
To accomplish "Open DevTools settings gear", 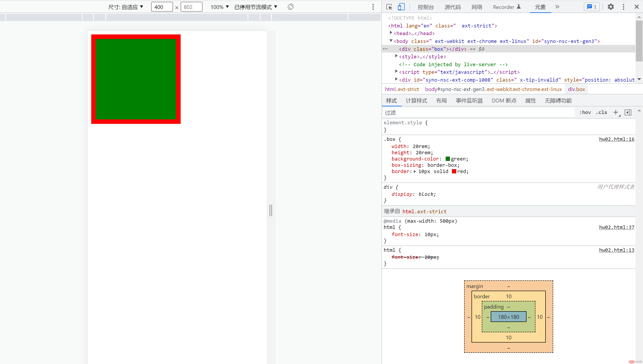I will [611, 7].
